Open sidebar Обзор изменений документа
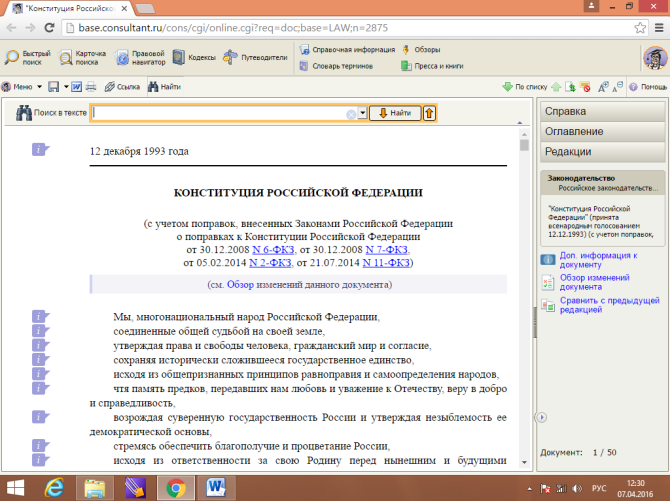 click(594, 282)
